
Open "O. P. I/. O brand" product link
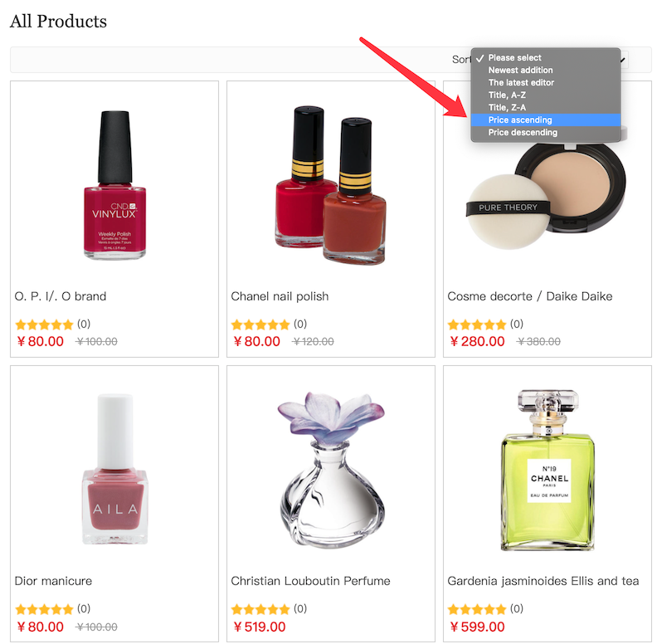61,296
